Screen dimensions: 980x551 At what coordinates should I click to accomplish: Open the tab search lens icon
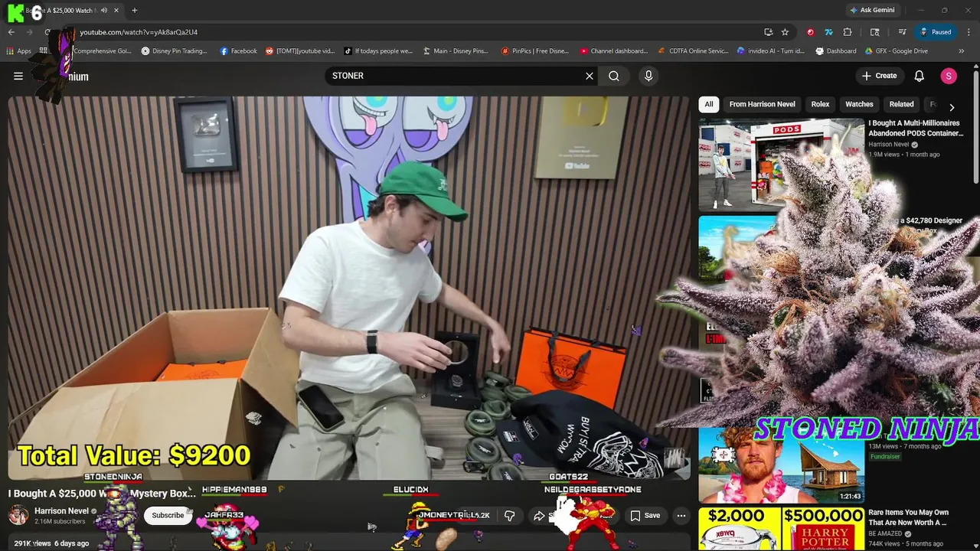(875, 32)
